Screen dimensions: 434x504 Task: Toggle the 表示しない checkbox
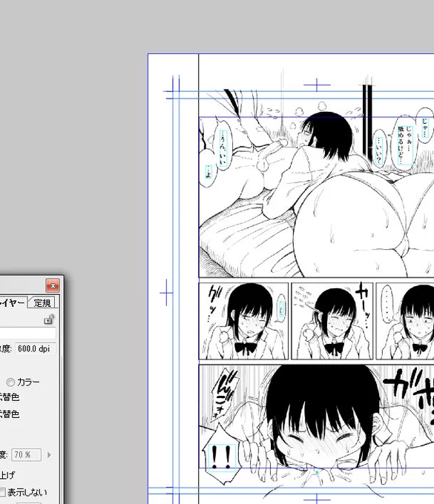pos(2,492)
